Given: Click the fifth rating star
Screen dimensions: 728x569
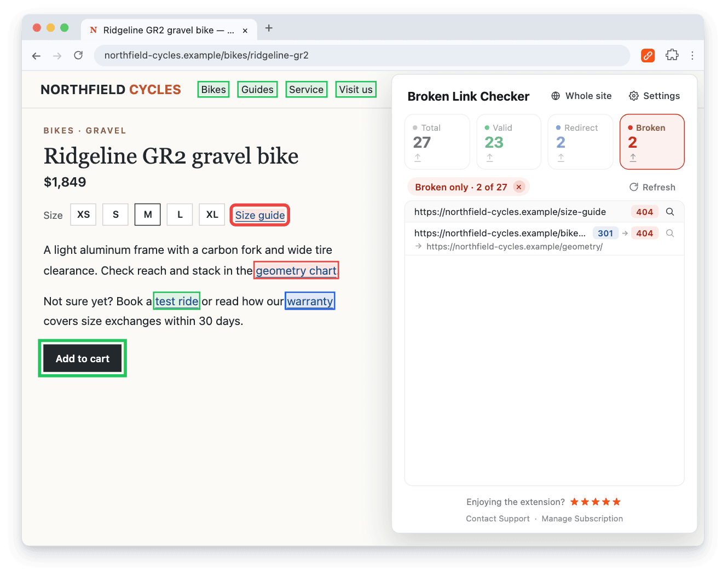Looking at the screenshot, I should coord(616,502).
